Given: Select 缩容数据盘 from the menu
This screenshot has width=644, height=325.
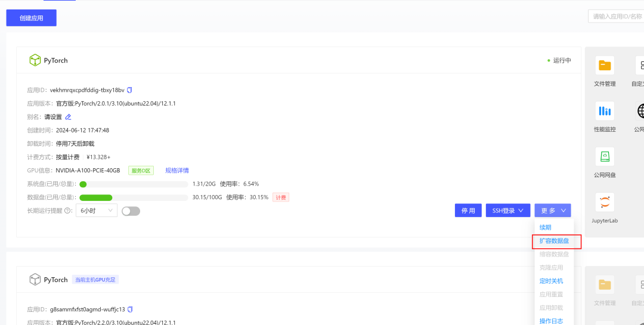Looking at the screenshot, I should pos(554,254).
